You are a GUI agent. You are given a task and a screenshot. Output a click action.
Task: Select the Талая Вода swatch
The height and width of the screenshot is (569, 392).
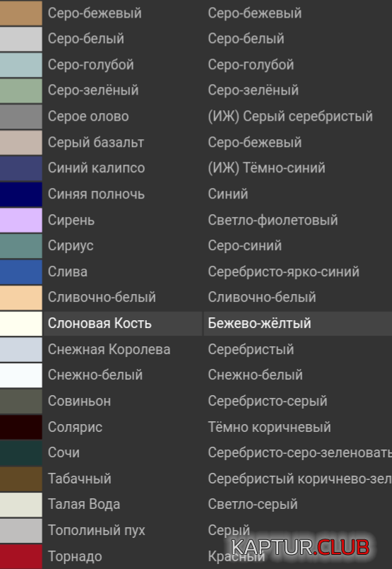click(21, 505)
